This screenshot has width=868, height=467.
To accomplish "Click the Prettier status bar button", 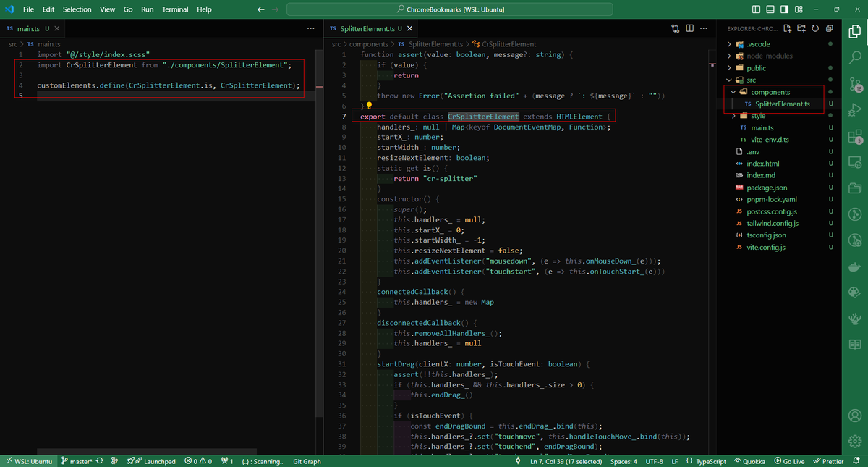I will (827, 461).
